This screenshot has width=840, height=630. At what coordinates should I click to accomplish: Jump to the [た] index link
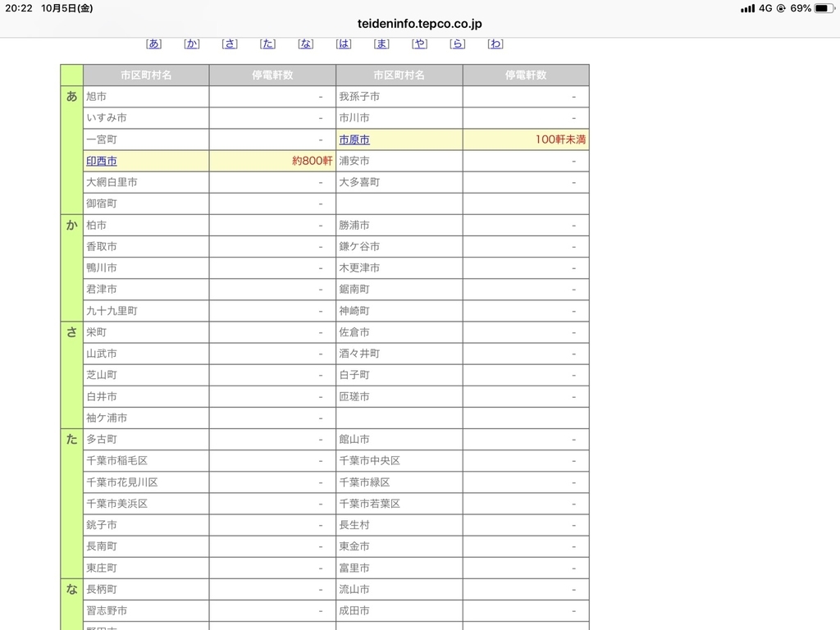pyautogui.click(x=268, y=44)
